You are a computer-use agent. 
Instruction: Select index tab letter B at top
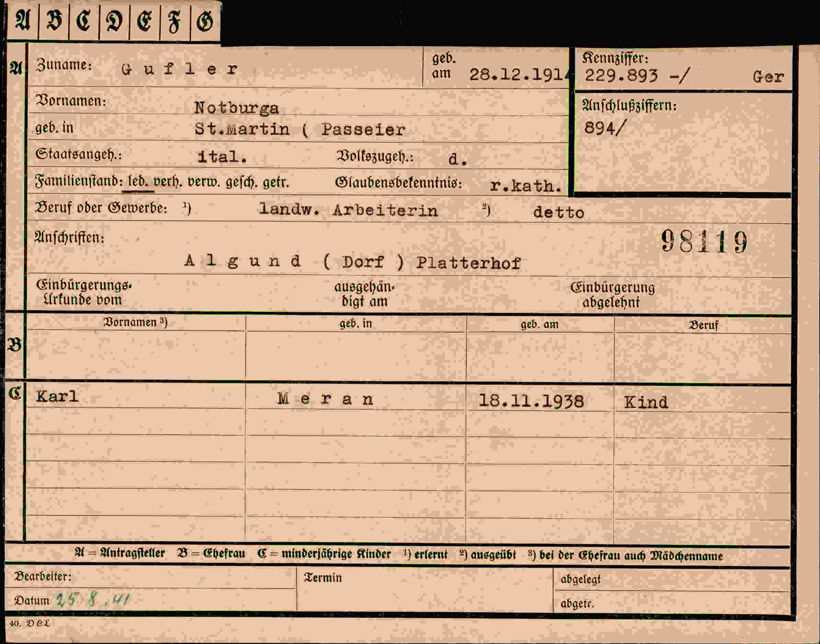[x=54, y=21]
